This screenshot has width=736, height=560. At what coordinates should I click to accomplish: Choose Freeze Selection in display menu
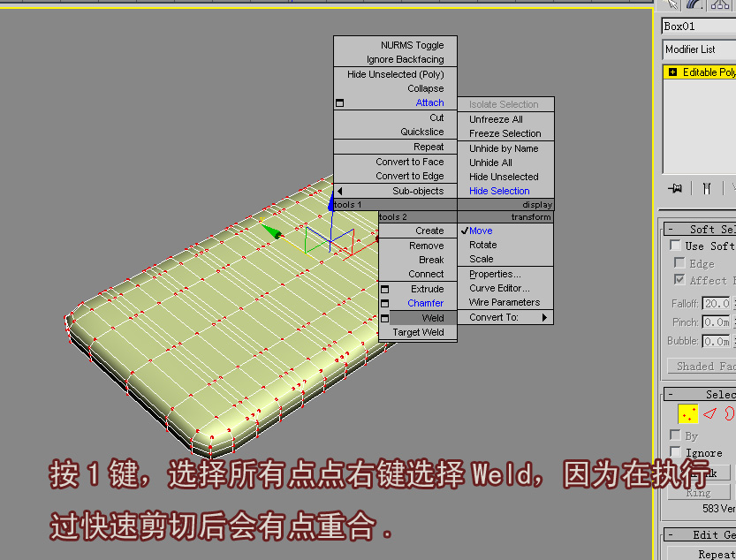505,133
